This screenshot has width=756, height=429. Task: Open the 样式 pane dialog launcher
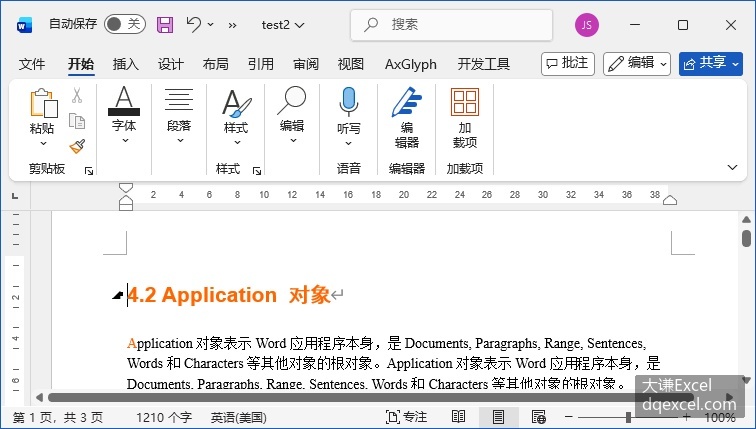point(257,171)
